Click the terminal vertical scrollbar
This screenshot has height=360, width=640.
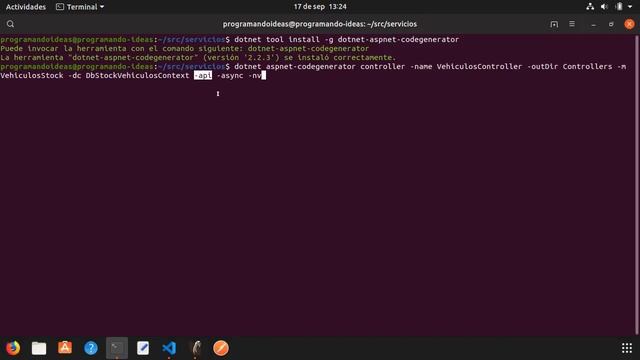tap(636, 184)
